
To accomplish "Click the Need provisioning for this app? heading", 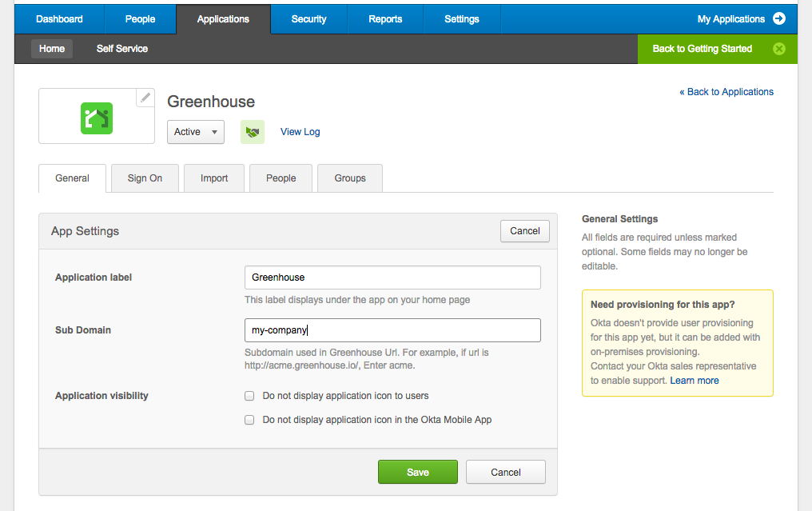I will (663, 304).
